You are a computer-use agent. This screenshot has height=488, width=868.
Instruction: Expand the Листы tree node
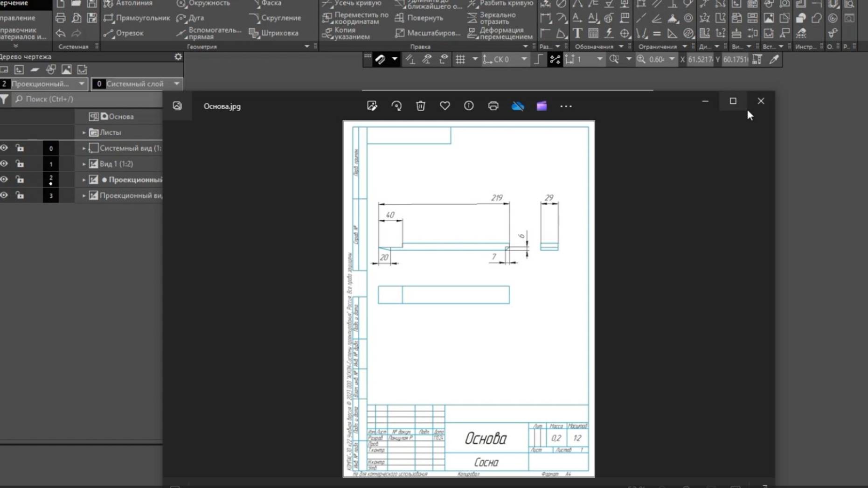pyautogui.click(x=84, y=132)
